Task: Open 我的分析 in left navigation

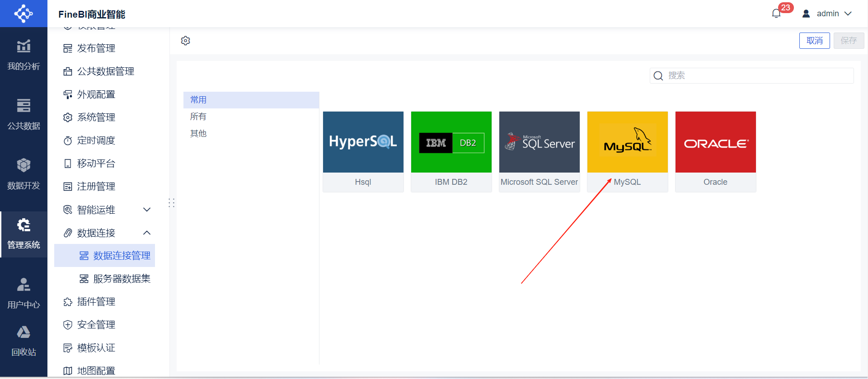Action: tap(23, 55)
